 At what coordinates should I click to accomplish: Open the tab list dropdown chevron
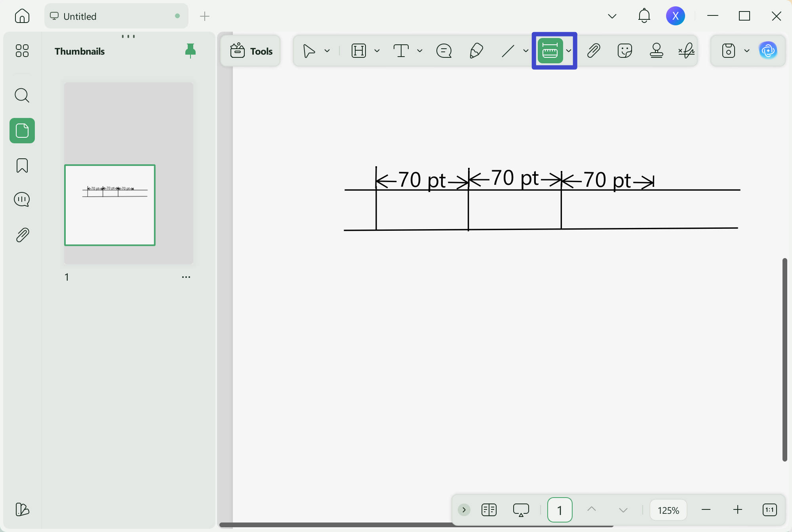pos(612,16)
